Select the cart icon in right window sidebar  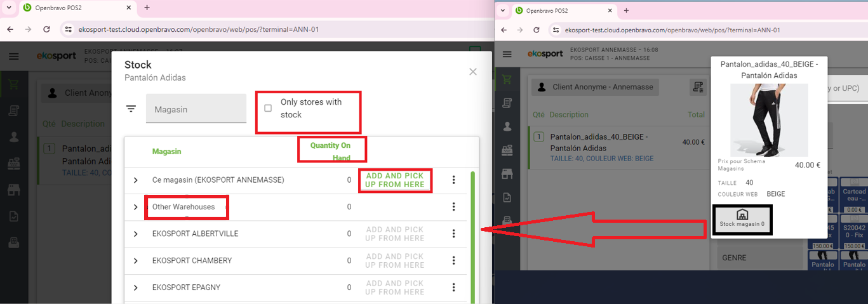[507, 80]
